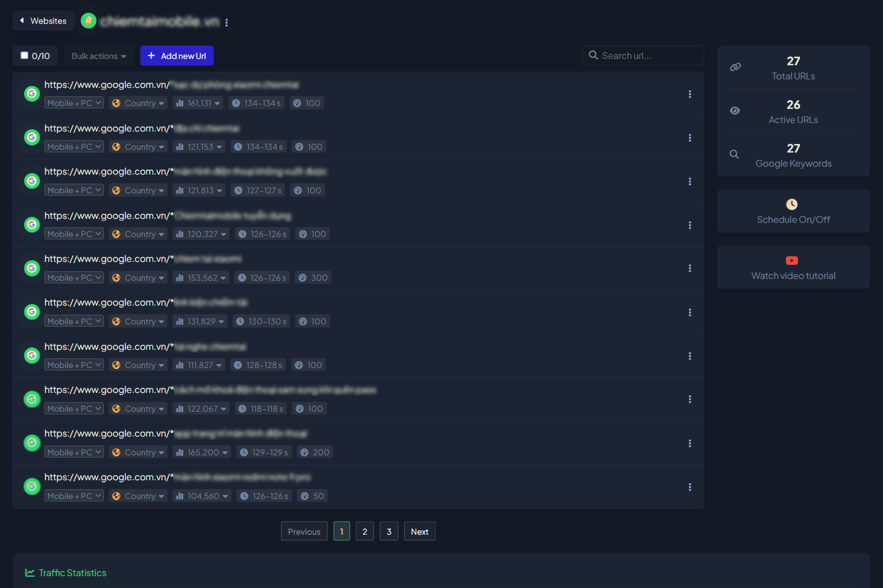Screen dimensions: 883x588
Task: Click the 134-134 s duration badge in 161,131 row
Action: (x=257, y=103)
